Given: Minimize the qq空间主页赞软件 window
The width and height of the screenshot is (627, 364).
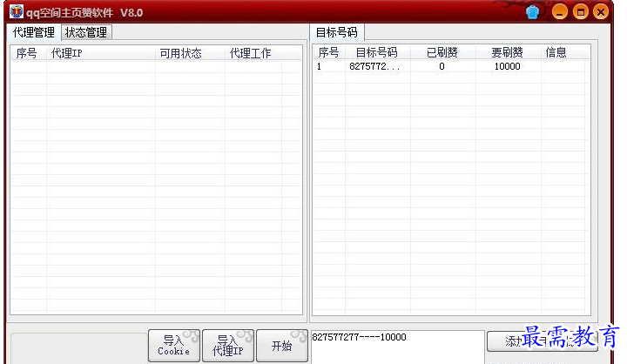Looking at the screenshot, I should click(x=559, y=12).
